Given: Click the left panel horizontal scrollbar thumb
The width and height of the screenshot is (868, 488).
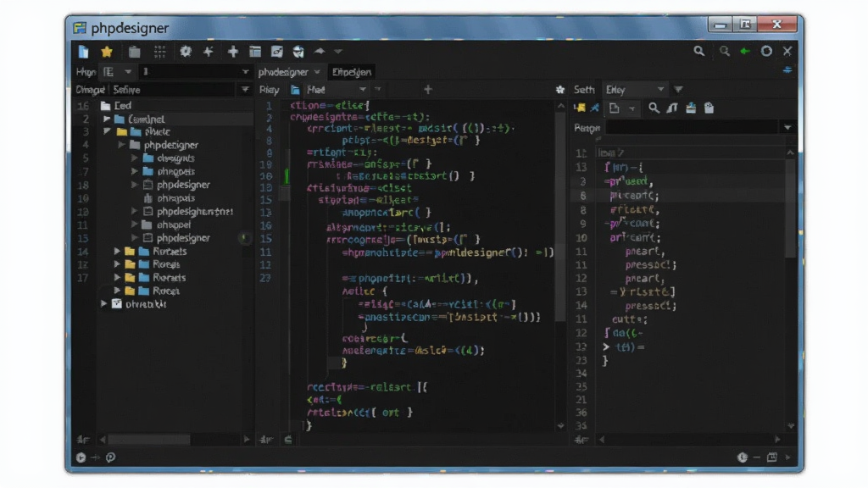Looking at the screenshot, I should (149, 440).
